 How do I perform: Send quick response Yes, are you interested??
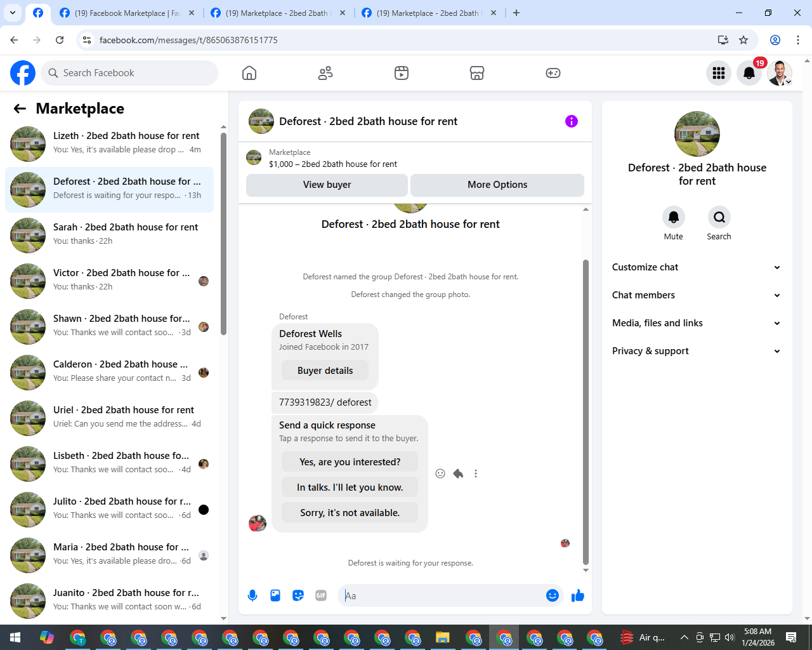click(350, 462)
